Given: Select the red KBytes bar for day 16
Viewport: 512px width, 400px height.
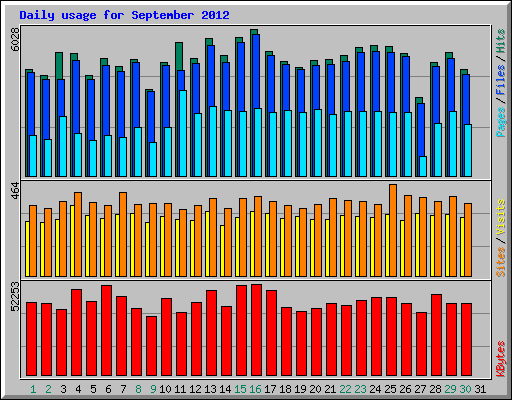Looking at the screenshot, I should [257, 330].
